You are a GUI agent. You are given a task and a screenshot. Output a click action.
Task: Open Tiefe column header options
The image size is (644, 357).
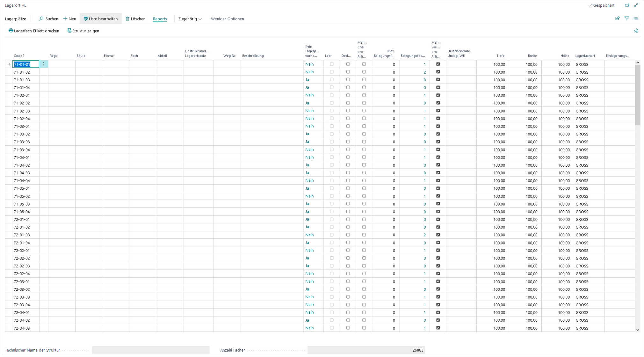coord(500,56)
